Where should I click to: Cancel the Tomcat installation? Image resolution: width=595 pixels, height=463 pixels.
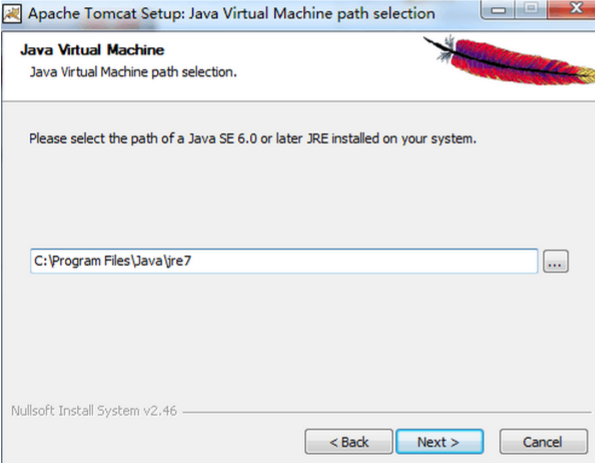(543, 442)
